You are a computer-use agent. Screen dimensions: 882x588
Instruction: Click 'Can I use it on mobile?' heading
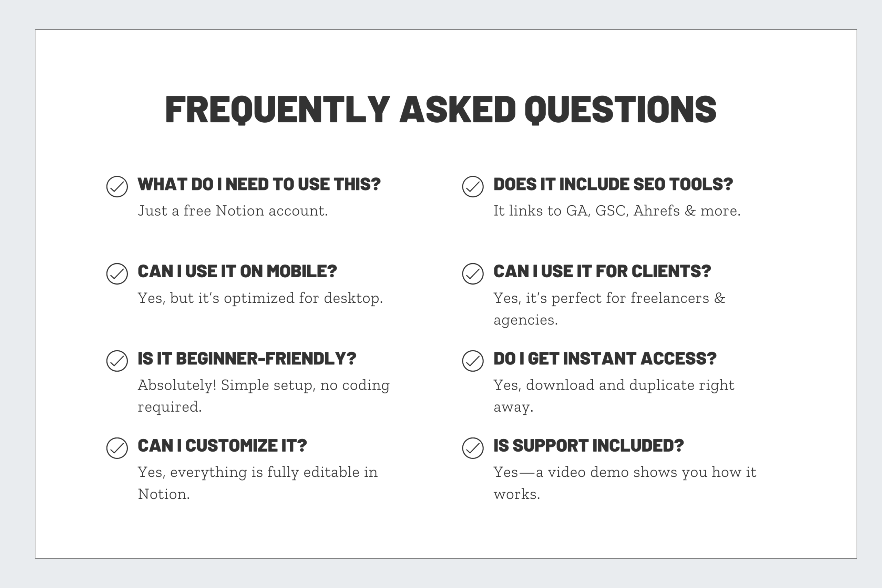(x=237, y=271)
